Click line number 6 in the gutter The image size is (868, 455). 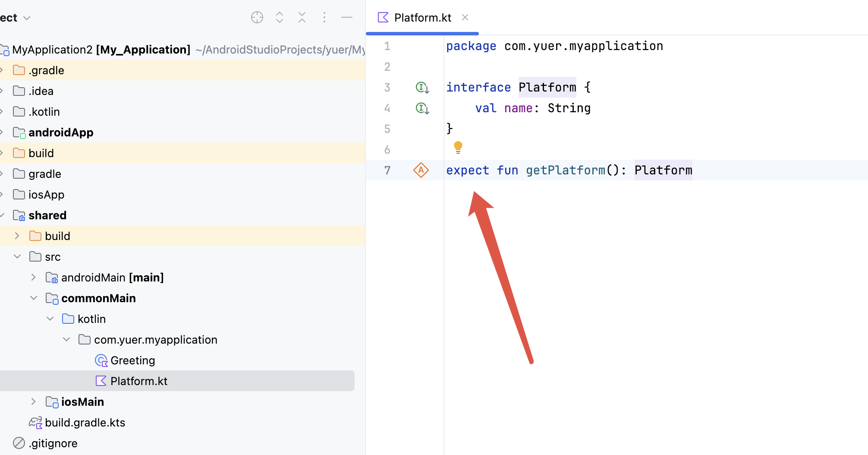coord(387,149)
